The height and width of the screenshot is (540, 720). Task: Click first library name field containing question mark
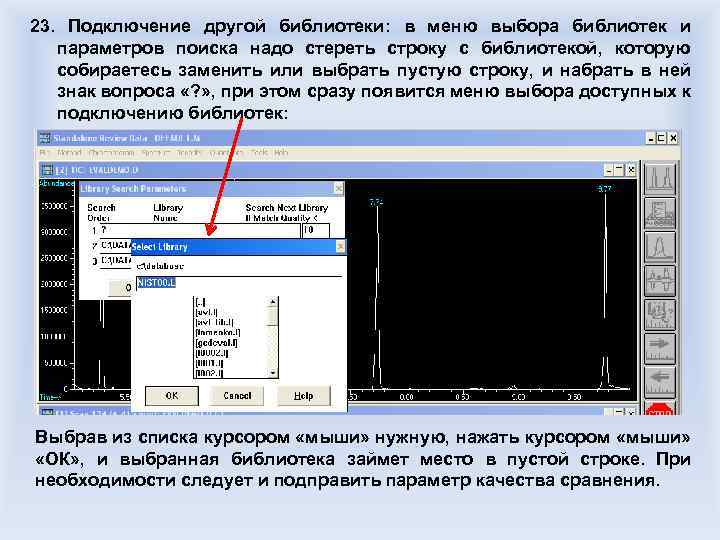(199, 230)
